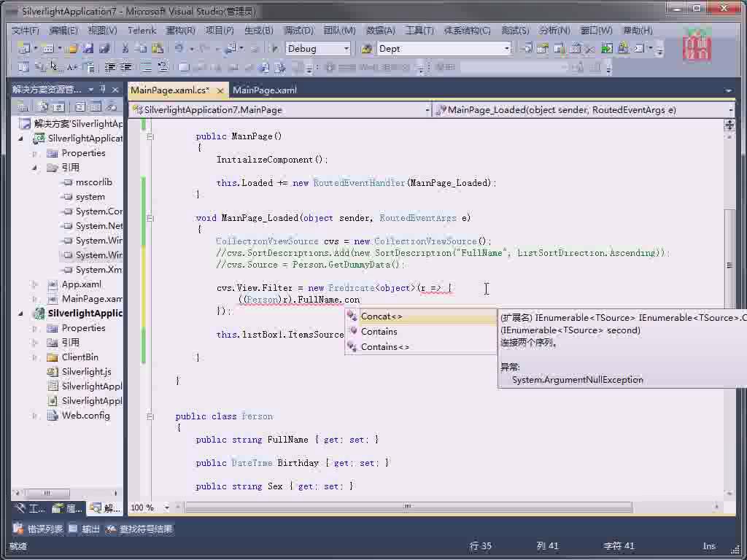Cut selection using the scissors icon
This screenshot has width=747, height=560.
click(125, 48)
